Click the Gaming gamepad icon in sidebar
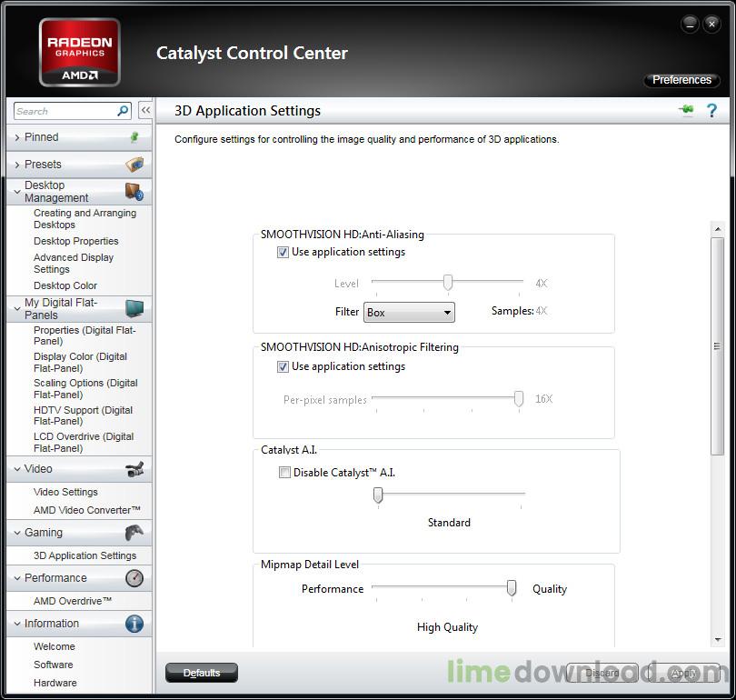736x700 pixels. coord(134,533)
